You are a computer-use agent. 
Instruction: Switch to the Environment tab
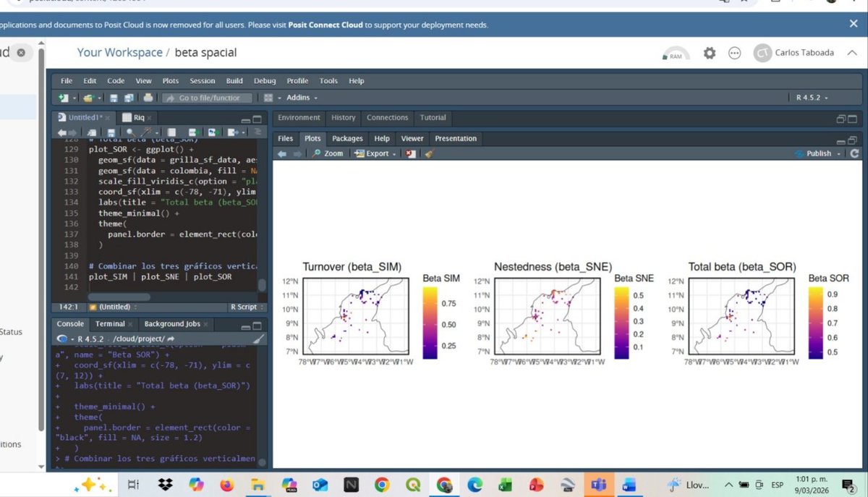299,117
